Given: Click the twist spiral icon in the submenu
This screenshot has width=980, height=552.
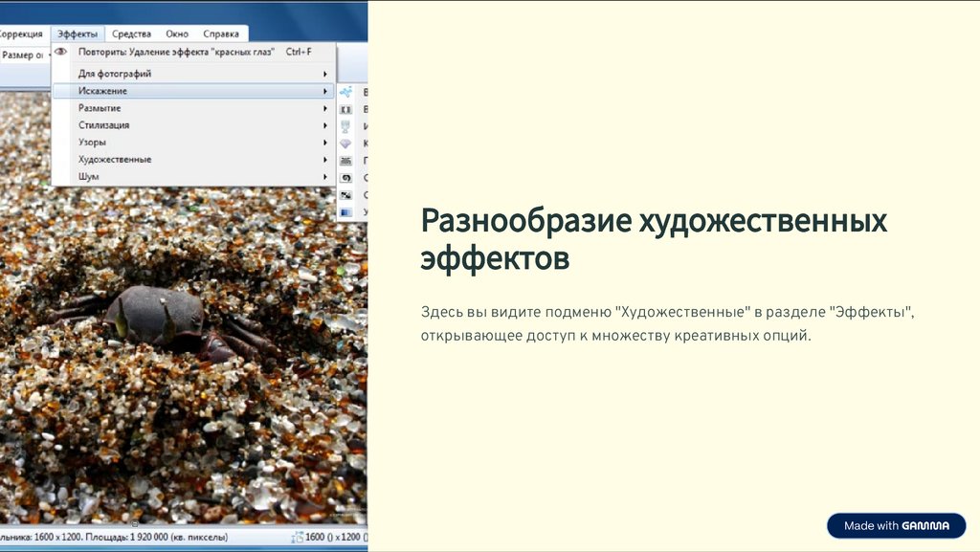Looking at the screenshot, I should pos(345,178).
